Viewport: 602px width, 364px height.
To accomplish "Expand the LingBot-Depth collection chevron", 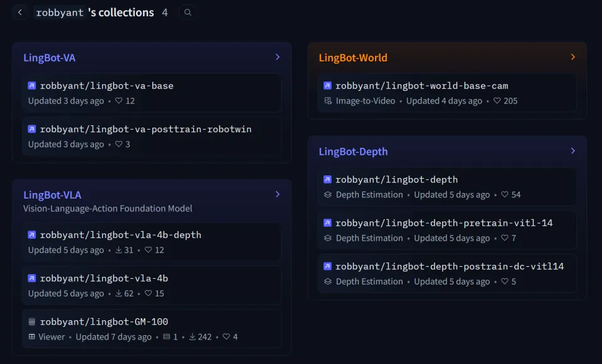I will [x=573, y=151].
